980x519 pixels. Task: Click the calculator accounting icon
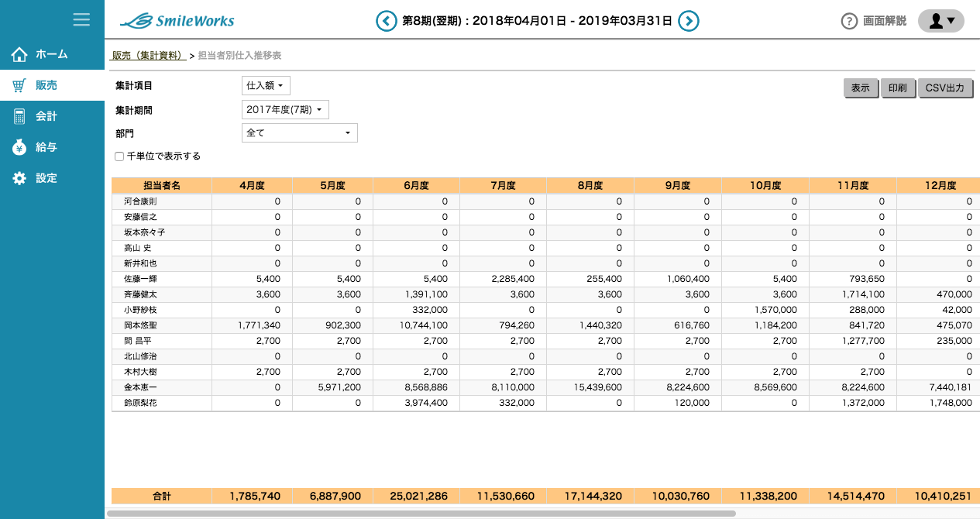tap(19, 116)
